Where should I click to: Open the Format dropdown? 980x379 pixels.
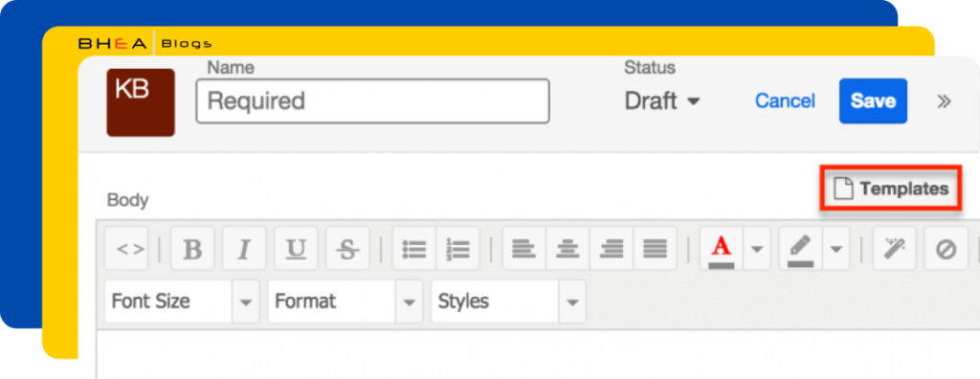(x=345, y=301)
